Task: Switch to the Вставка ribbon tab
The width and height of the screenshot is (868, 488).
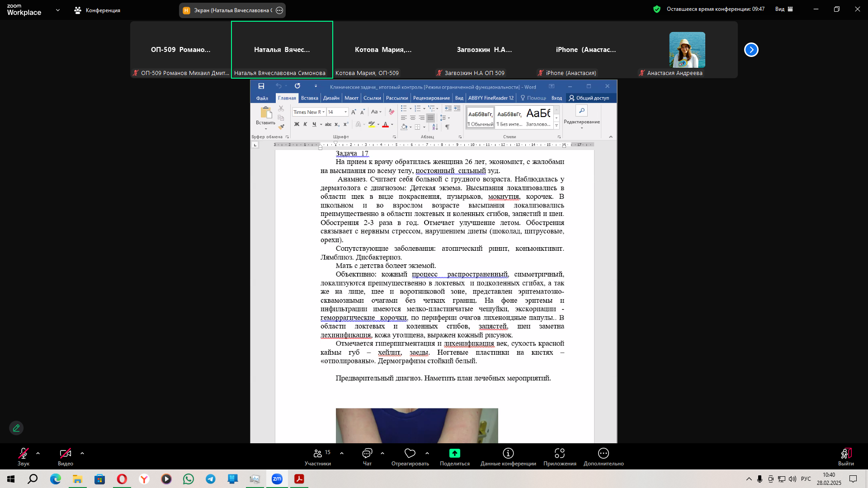Action: point(310,98)
